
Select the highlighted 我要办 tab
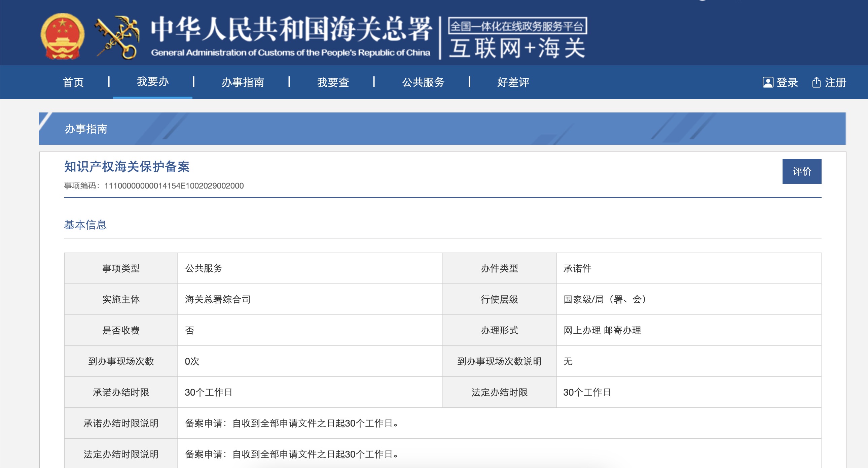[x=152, y=82]
